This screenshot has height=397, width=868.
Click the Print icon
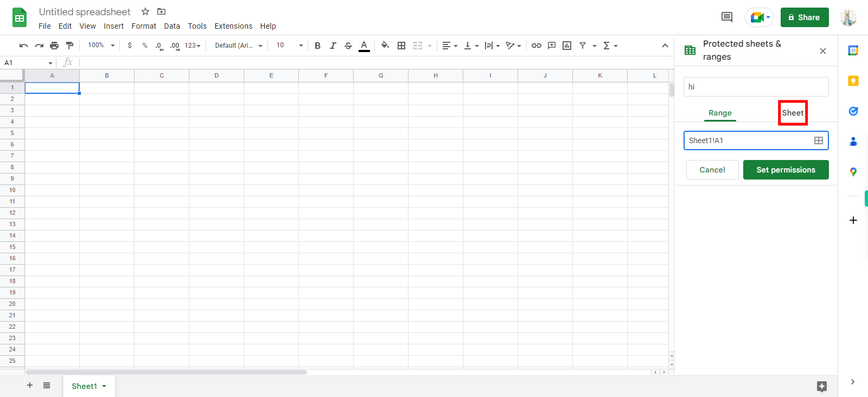(x=54, y=46)
